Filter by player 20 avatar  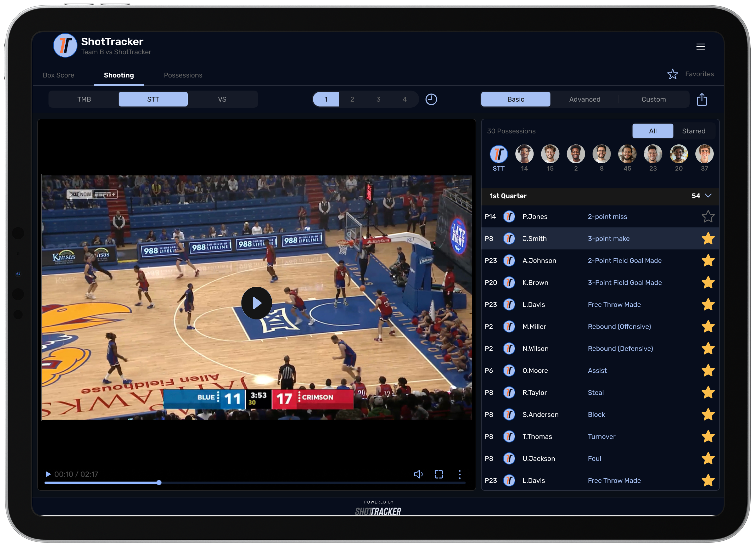[678, 154]
